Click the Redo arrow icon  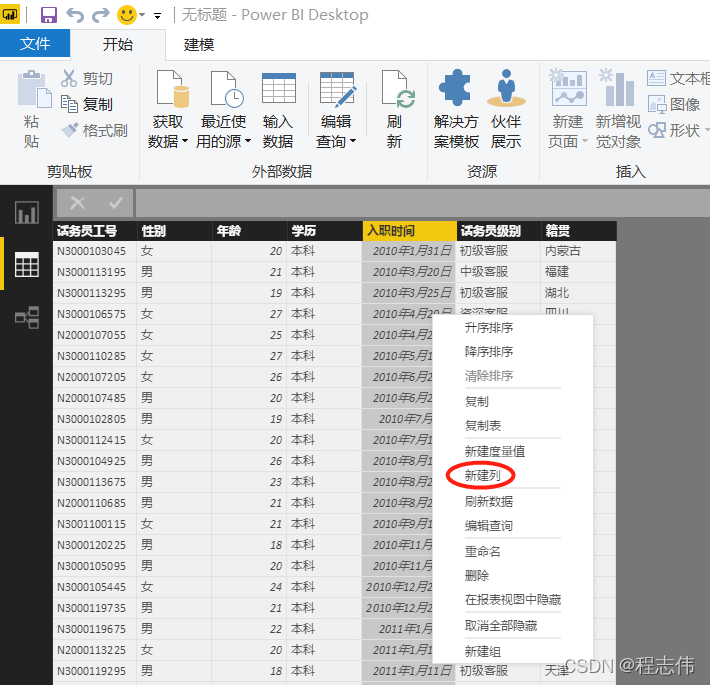(101, 15)
